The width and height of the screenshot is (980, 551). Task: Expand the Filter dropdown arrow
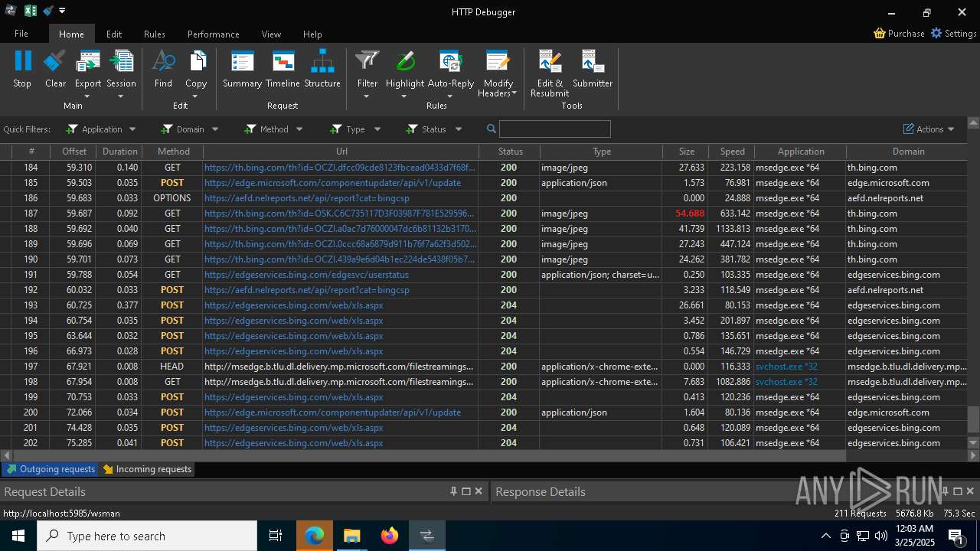point(367,96)
